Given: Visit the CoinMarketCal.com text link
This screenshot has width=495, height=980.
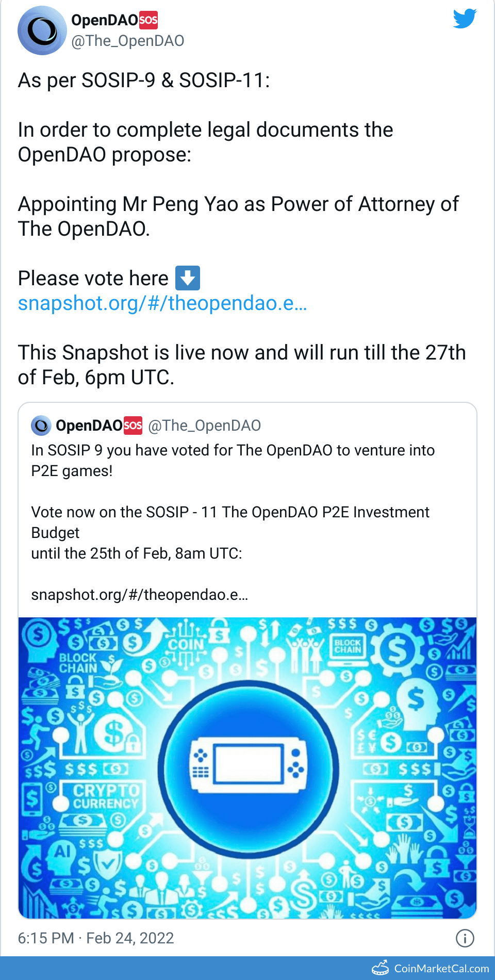Looking at the screenshot, I should point(441,969).
